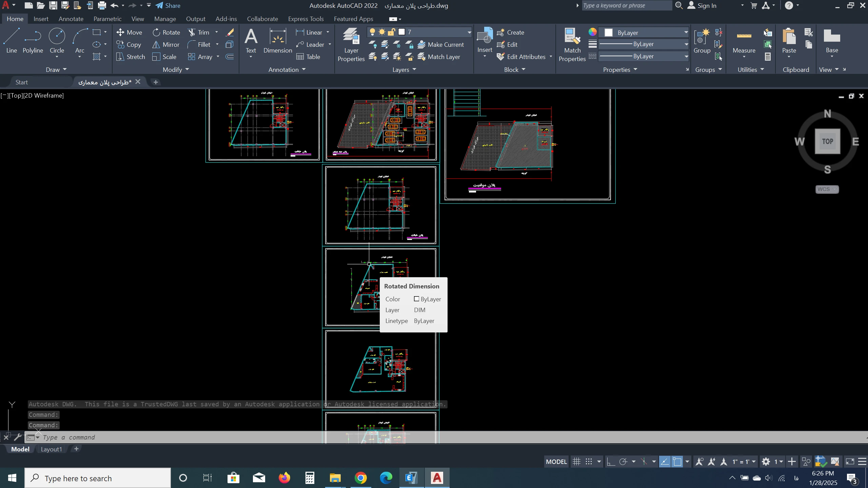Open the WCS coordinate system dropdown
Image resolution: width=868 pixels, height=488 pixels.
[827, 189]
